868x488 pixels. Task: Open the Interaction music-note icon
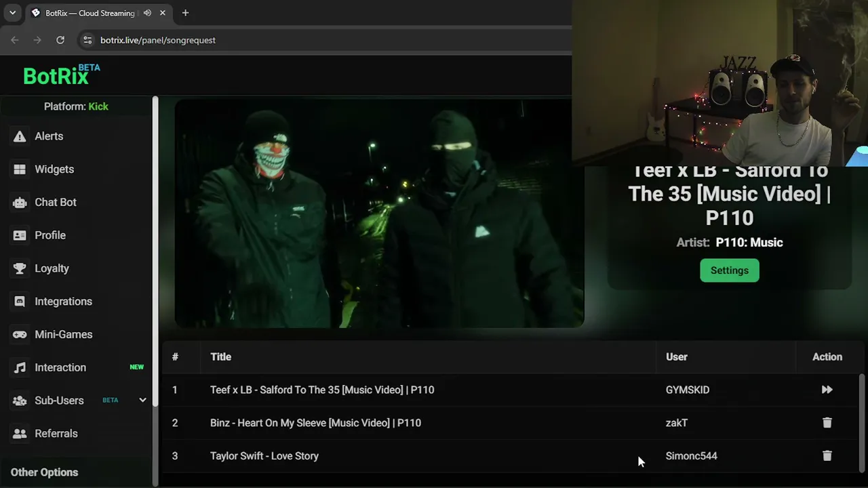point(20,367)
